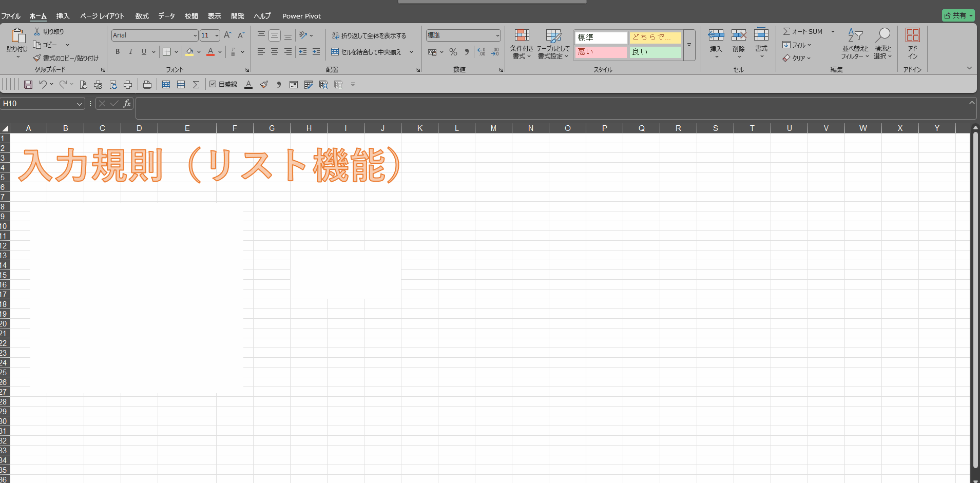
Task: Click the Find and Select magnifier icon
Action: point(882,35)
